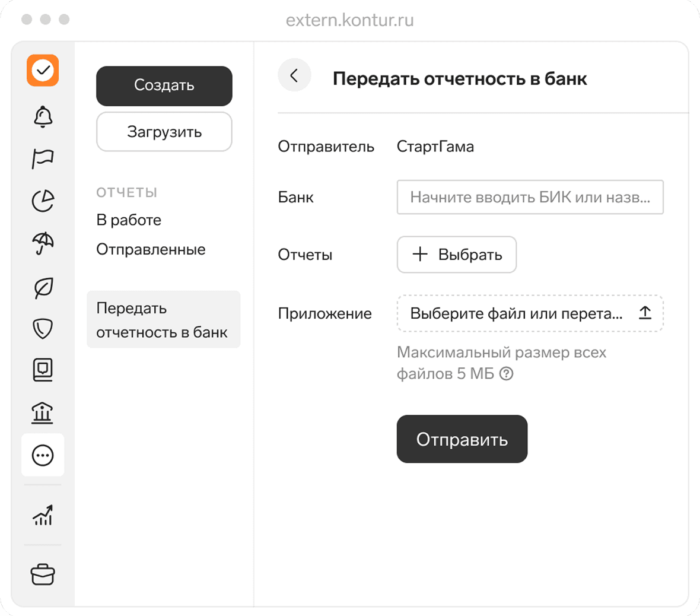Screen dimensions: 700x616
Task: Click the three-dots more icon
Action: click(x=43, y=456)
